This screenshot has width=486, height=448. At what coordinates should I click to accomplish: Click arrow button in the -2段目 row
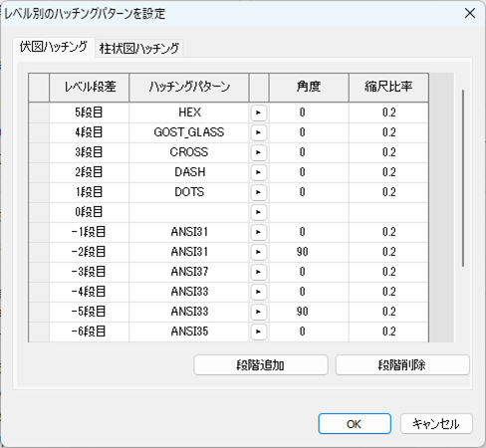coord(259,252)
